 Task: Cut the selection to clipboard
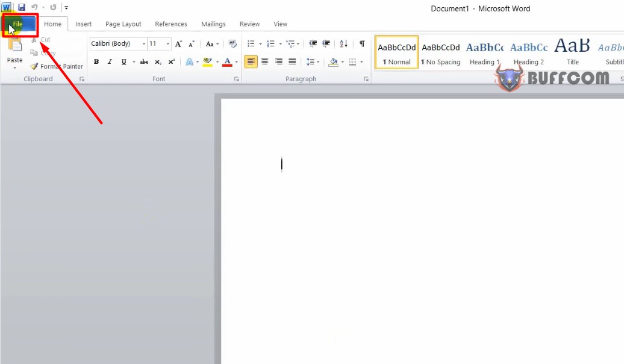(40, 40)
